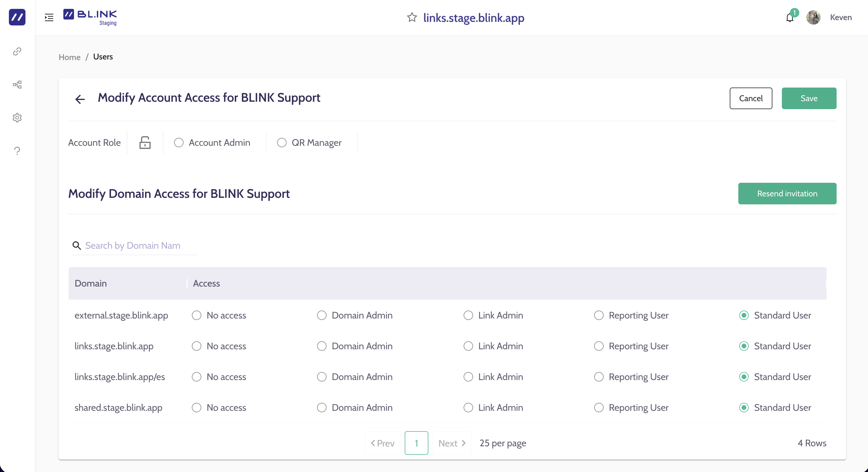Viewport: 868px width, 472px height.
Task: Toggle the sidebar menu collapse icon
Action: [49, 17]
